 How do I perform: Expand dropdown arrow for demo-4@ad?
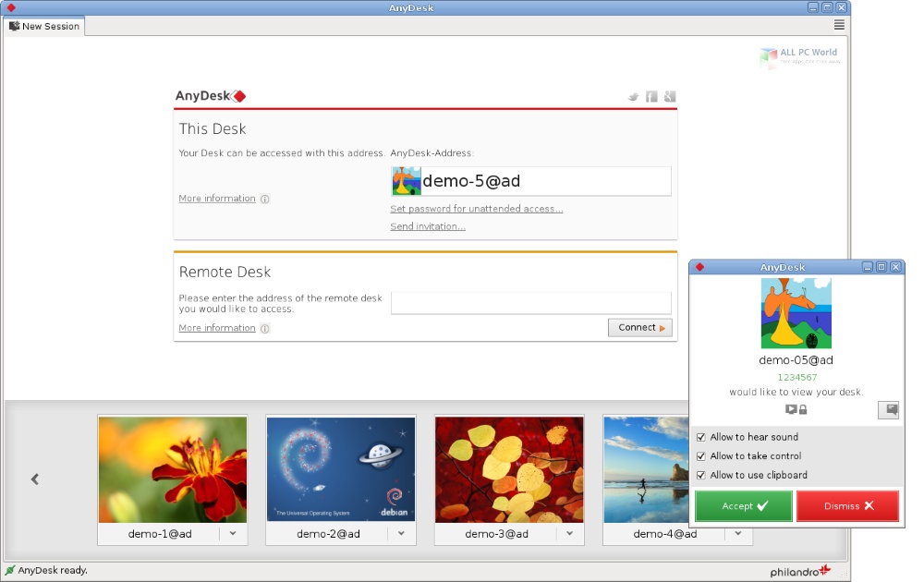[738, 534]
